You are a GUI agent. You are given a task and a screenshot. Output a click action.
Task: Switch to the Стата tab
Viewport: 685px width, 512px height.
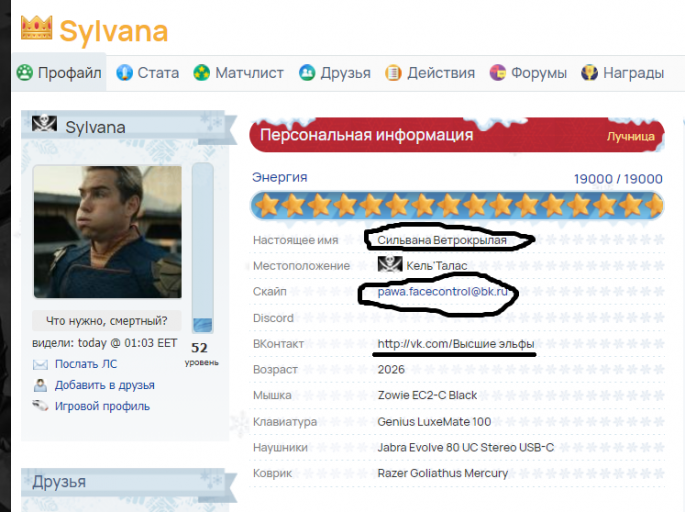pyautogui.click(x=148, y=73)
